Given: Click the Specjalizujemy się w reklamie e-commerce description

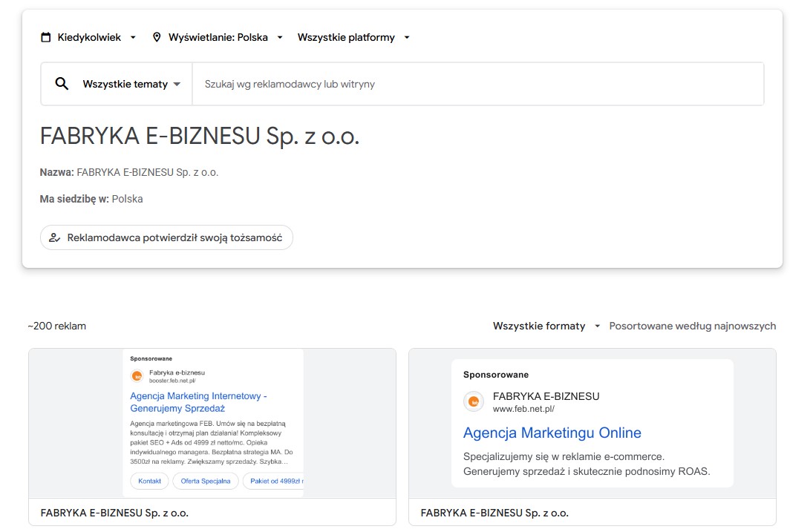Looking at the screenshot, I should coord(587,464).
